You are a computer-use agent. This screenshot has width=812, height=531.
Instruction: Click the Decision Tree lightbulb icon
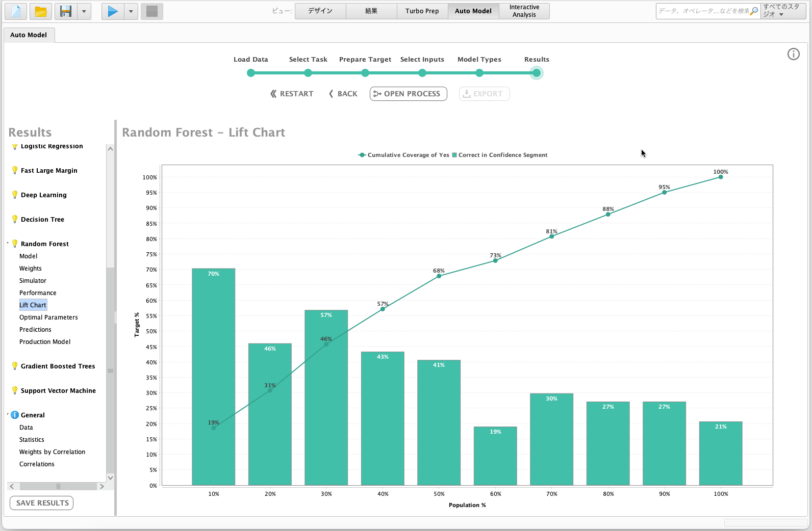tap(15, 219)
